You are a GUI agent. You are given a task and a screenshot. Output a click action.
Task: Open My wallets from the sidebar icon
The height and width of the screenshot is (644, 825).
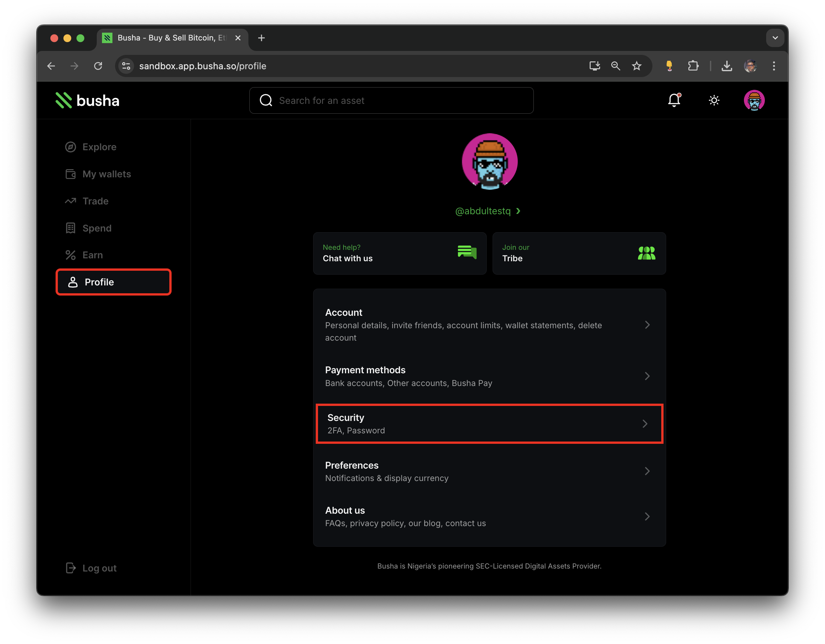[71, 174]
